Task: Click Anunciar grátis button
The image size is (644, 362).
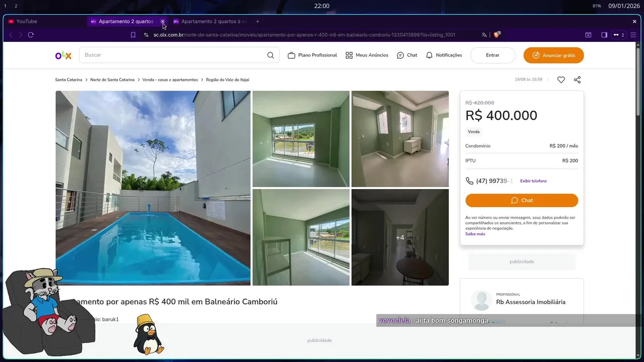Action: point(553,55)
